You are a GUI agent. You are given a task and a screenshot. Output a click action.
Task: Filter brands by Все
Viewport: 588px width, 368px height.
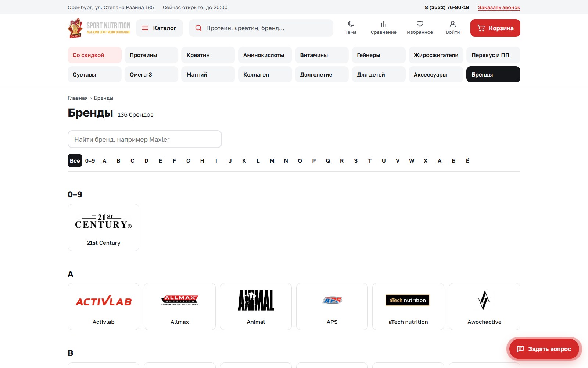click(75, 160)
